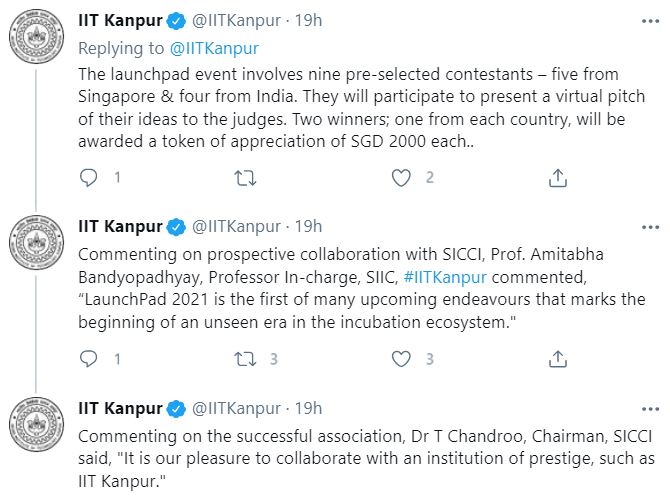Reply to the launchpad event tweet
Image resolution: width=670 pixels, height=498 pixels.
click(x=88, y=178)
